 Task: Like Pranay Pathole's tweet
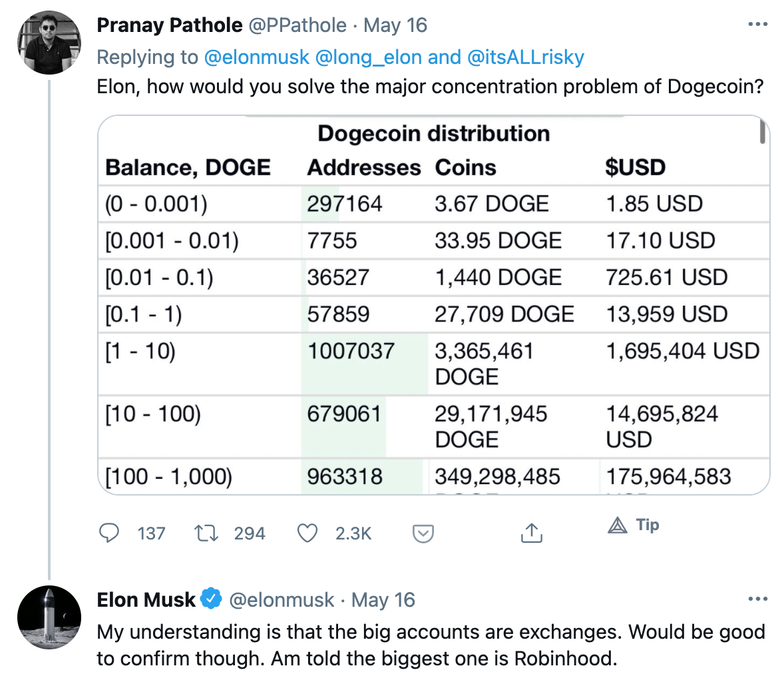click(x=307, y=533)
